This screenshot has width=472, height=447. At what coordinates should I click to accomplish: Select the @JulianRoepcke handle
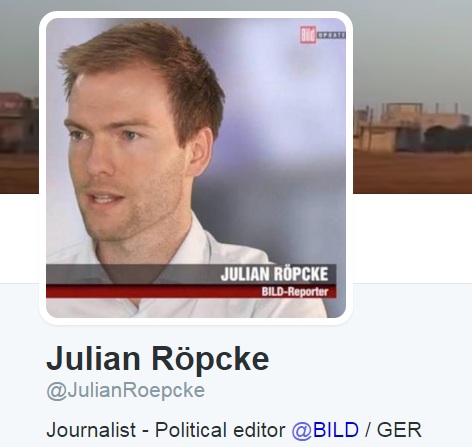[126, 391]
